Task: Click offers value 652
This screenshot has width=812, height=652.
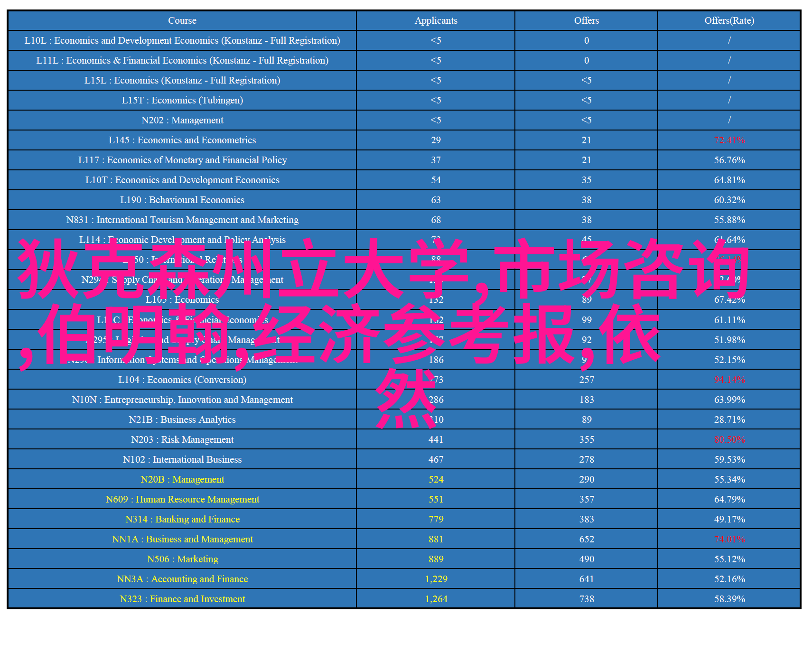Action: pyautogui.click(x=587, y=539)
